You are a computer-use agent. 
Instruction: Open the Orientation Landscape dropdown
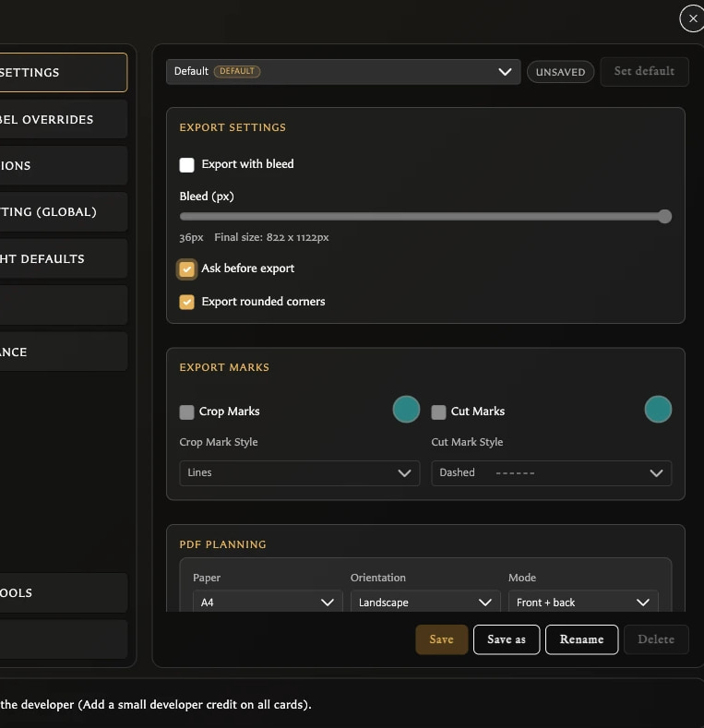(425, 602)
